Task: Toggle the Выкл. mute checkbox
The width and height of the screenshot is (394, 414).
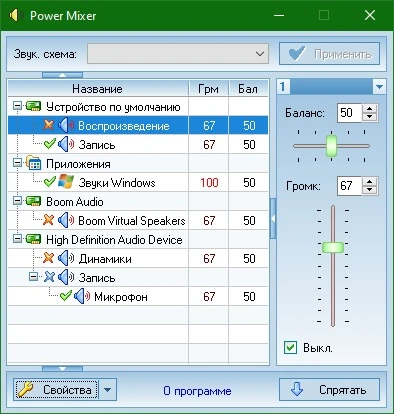Action: [290, 348]
